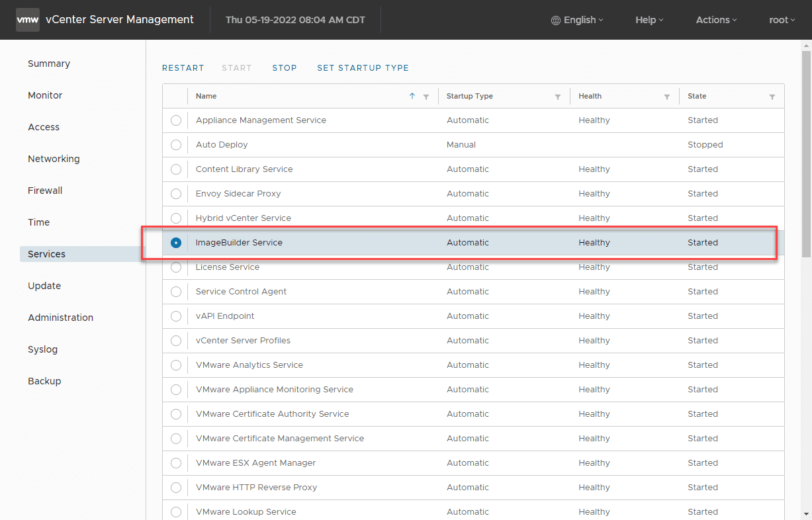Expand the Help dropdown menu
The height and width of the screenshot is (520, 812).
649,20
